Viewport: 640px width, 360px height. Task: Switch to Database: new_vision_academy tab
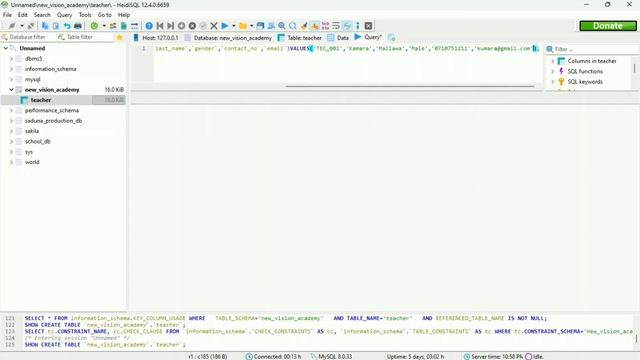coord(228,38)
